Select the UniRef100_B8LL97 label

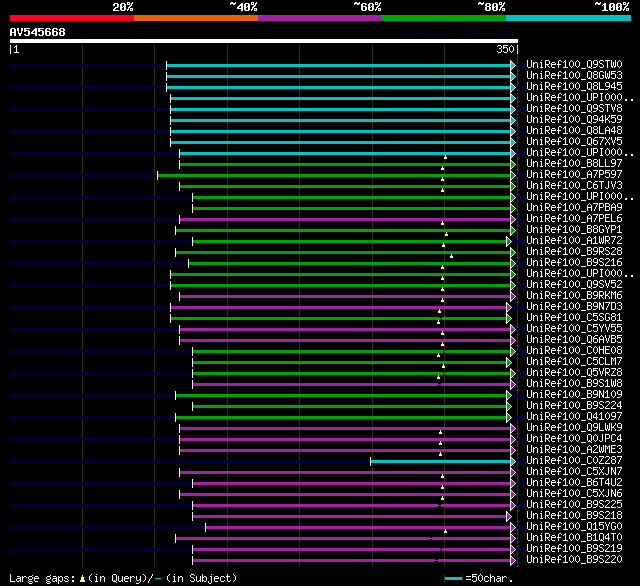[574, 164]
